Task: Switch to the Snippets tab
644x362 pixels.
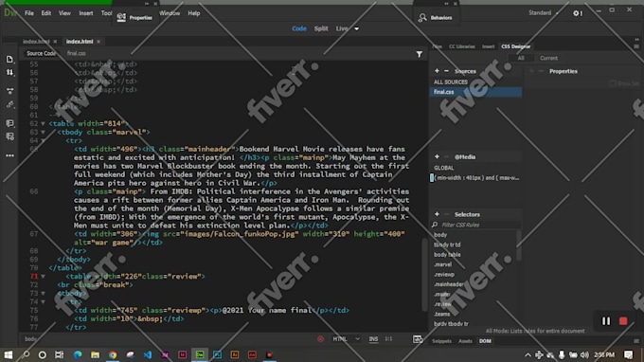Action: [441, 341]
